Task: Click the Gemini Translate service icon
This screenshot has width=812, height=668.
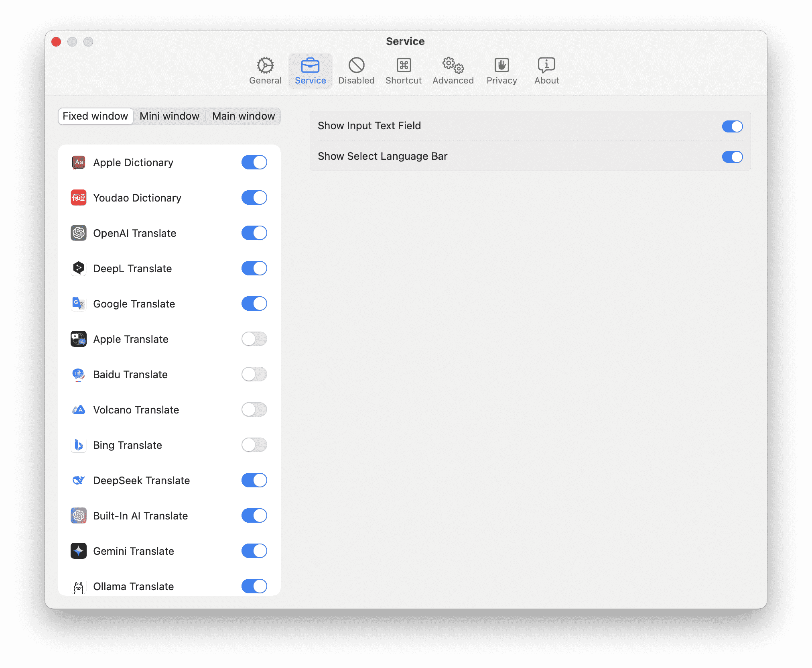Action: point(79,551)
